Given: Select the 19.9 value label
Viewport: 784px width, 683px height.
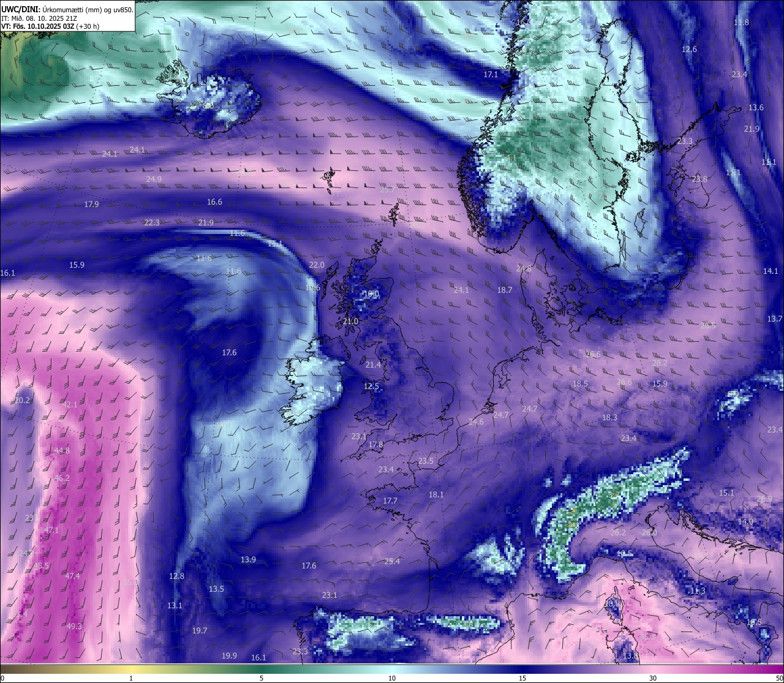Looking at the screenshot, I should coord(229,656).
